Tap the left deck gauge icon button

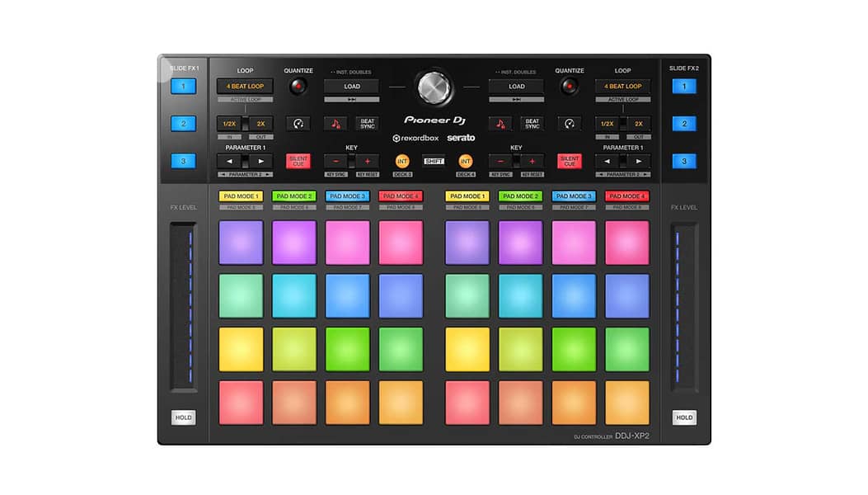point(298,124)
